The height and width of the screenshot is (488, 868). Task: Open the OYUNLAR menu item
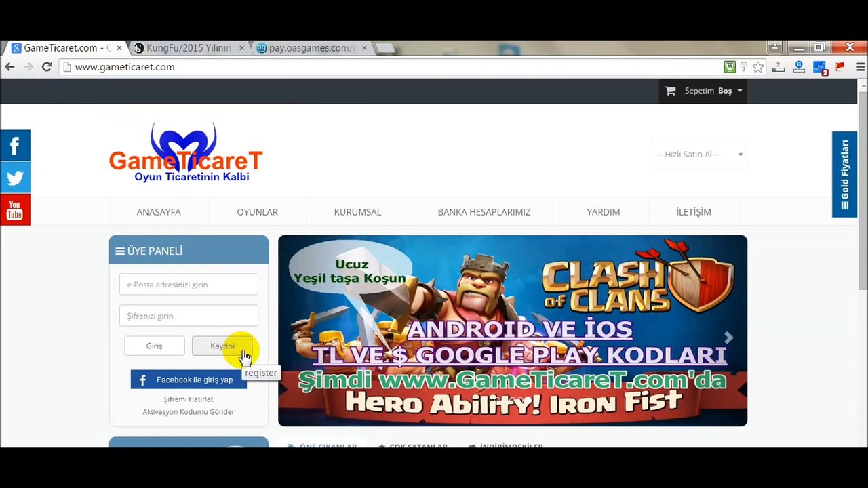click(257, 212)
